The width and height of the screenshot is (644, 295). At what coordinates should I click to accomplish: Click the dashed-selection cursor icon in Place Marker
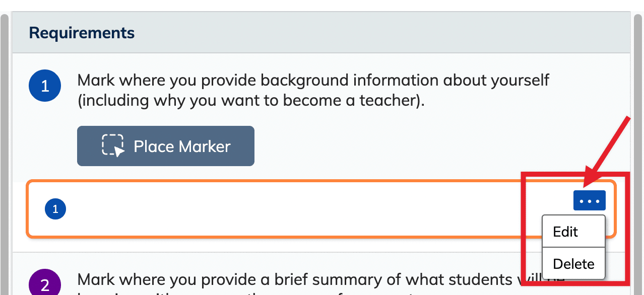click(x=113, y=146)
